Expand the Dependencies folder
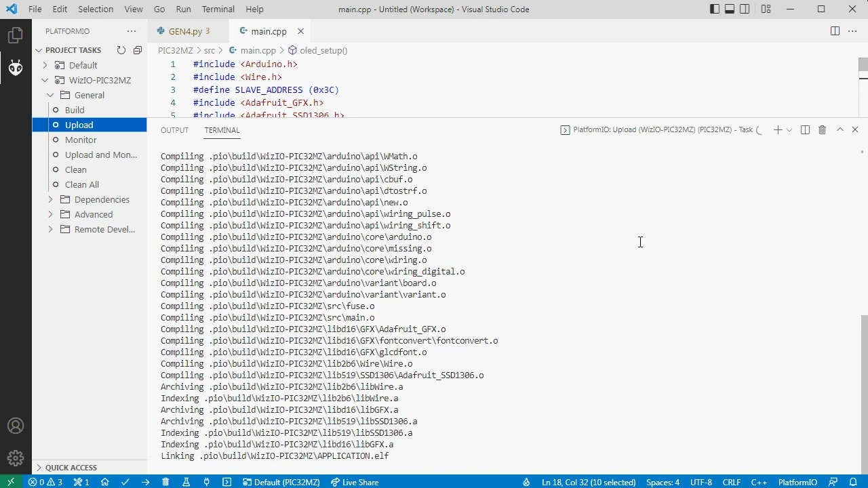 coord(50,199)
